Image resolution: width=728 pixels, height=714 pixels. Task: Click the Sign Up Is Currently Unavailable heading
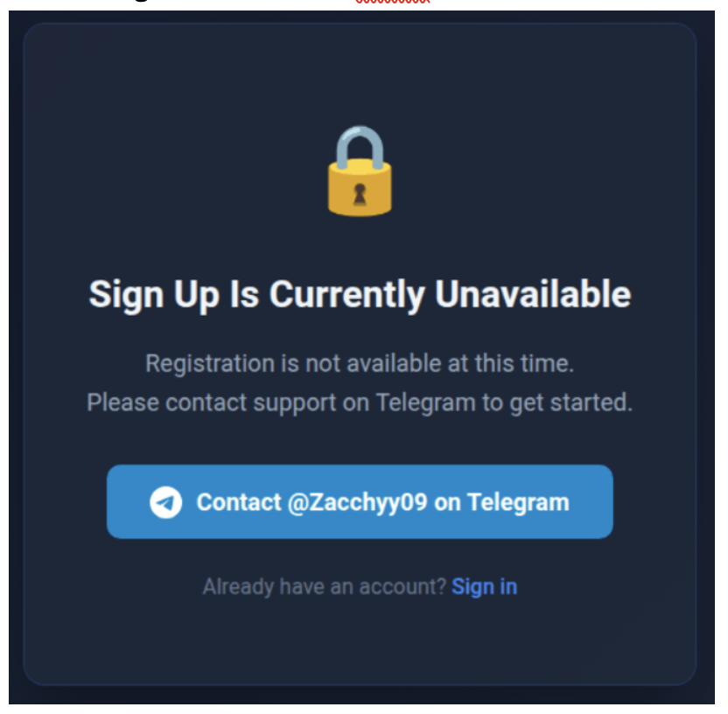[x=360, y=295]
